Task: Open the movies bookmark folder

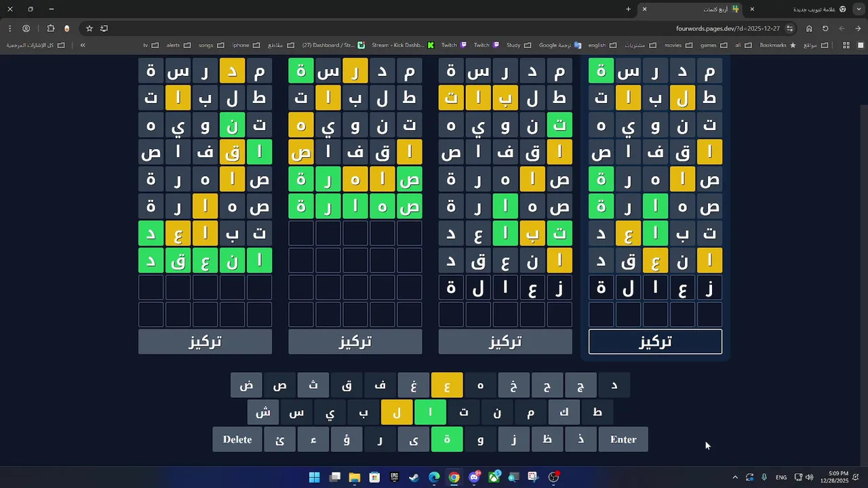Action: pos(677,45)
